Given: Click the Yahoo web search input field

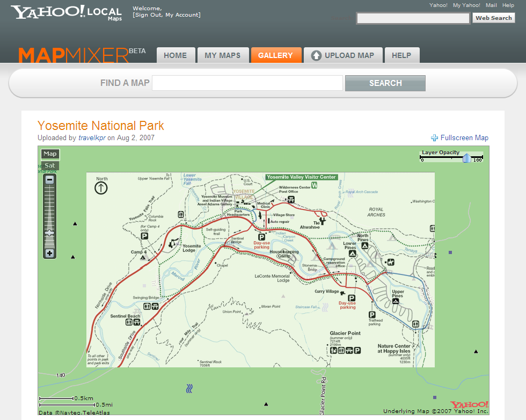Looking at the screenshot, I should (413, 18).
